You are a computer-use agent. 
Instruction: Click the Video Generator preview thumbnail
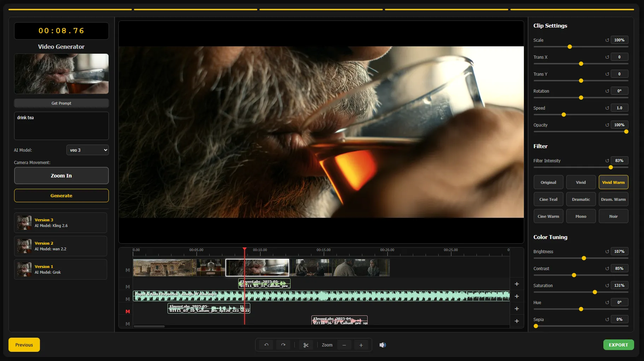(61, 74)
